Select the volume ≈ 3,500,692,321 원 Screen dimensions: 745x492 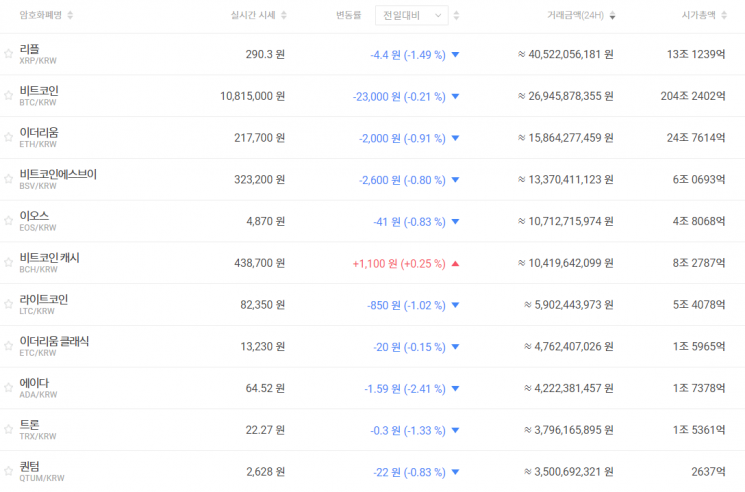(x=569, y=472)
